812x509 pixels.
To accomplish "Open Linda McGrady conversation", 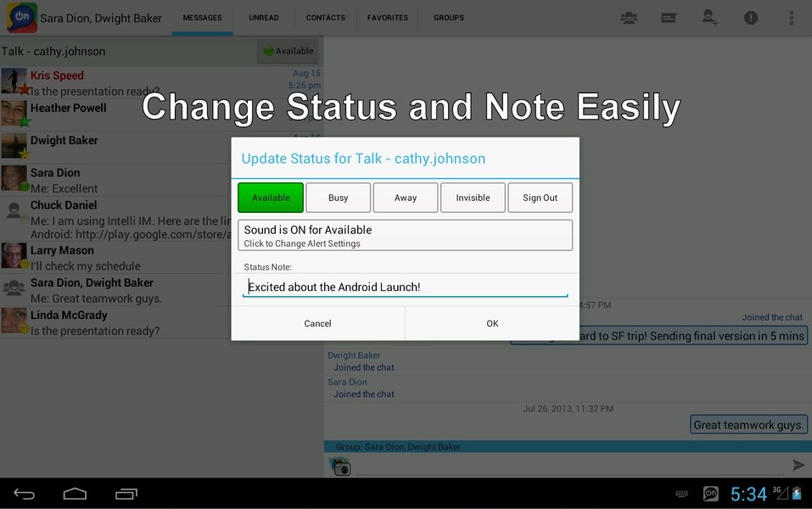I will tap(161, 322).
